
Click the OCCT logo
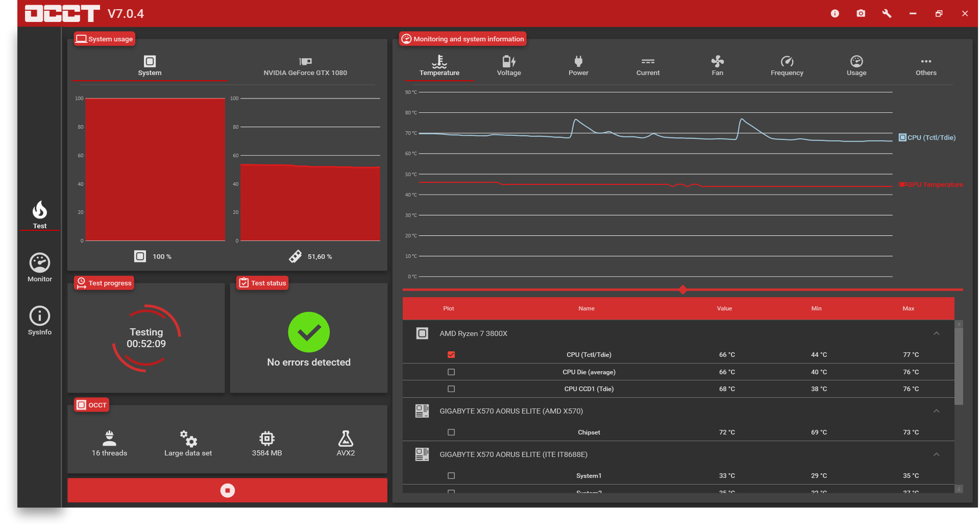pos(62,13)
